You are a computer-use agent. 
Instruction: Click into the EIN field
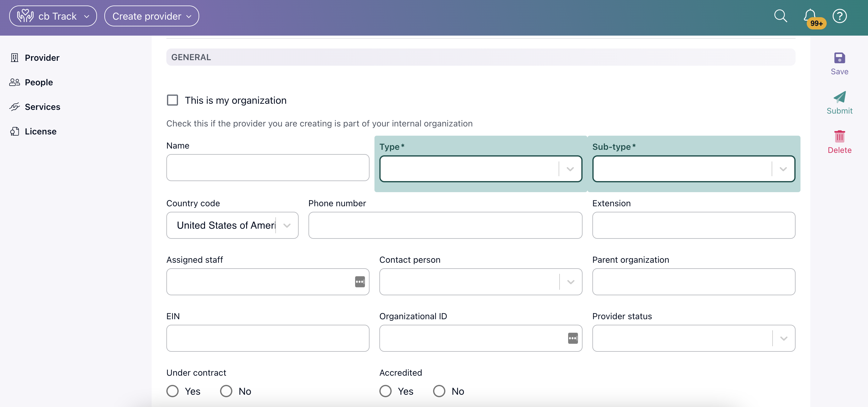tap(268, 338)
